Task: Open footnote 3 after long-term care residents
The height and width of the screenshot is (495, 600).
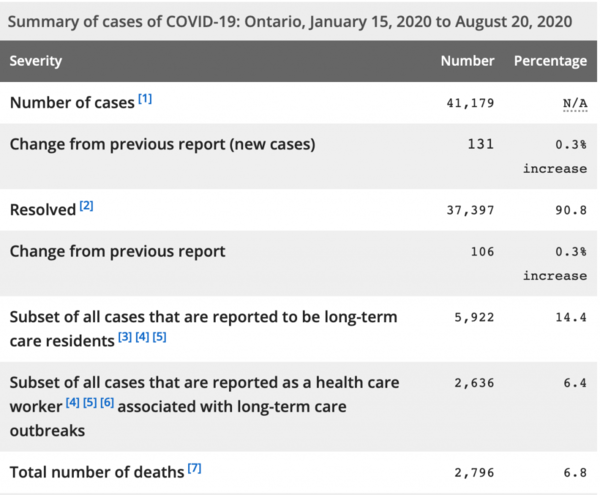Action: (126, 337)
